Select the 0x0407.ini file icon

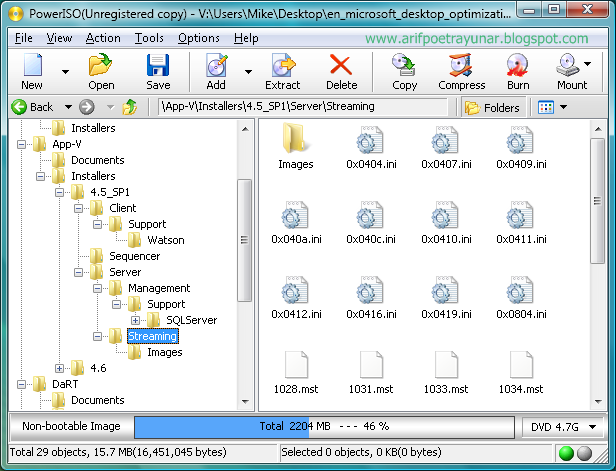coord(445,140)
